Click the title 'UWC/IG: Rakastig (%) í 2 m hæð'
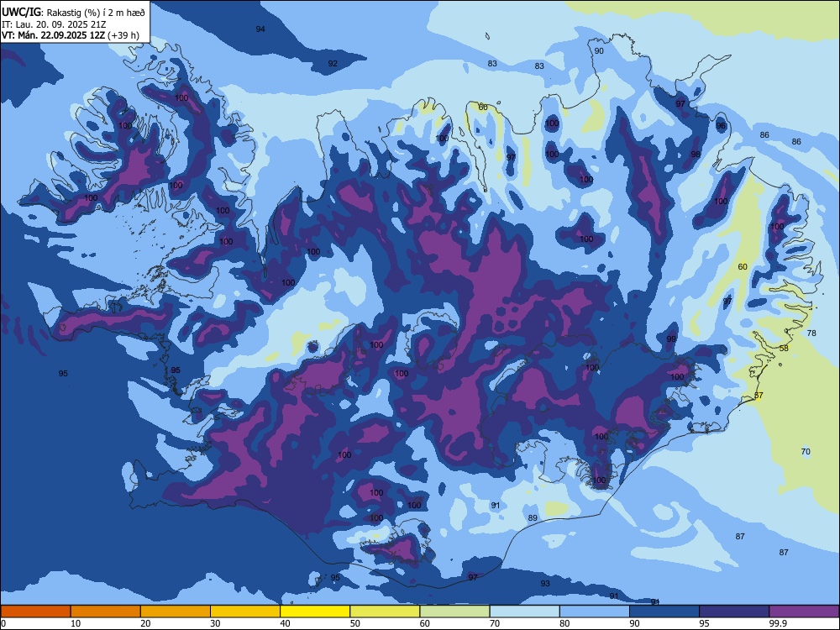Image resolution: width=840 pixels, height=630 pixels. (x=73, y=12)
